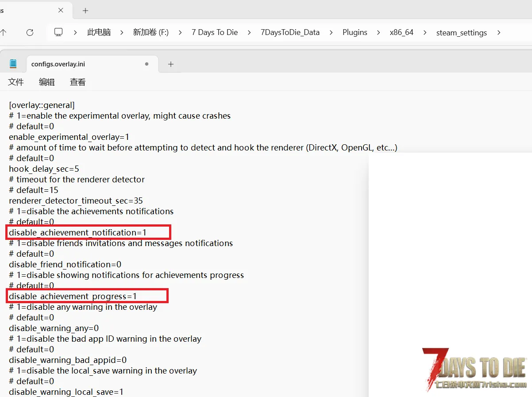Click the Notepad app icon
The width and height of the screenshot is (532, 397).
click(13, 64)
